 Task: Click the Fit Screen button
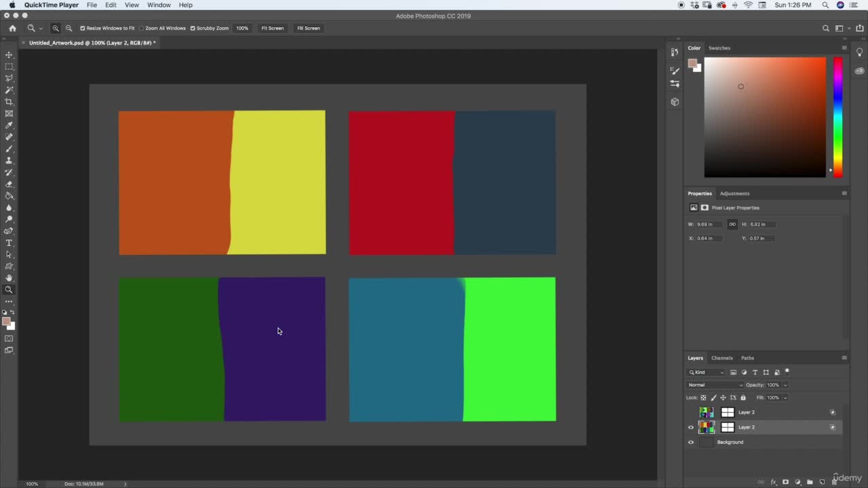(273, 28)
